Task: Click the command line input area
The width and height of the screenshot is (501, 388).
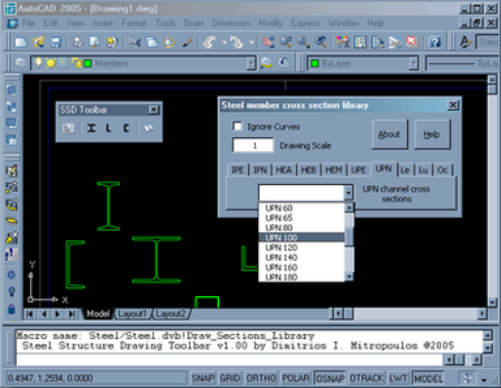Action: click(230, 360)
